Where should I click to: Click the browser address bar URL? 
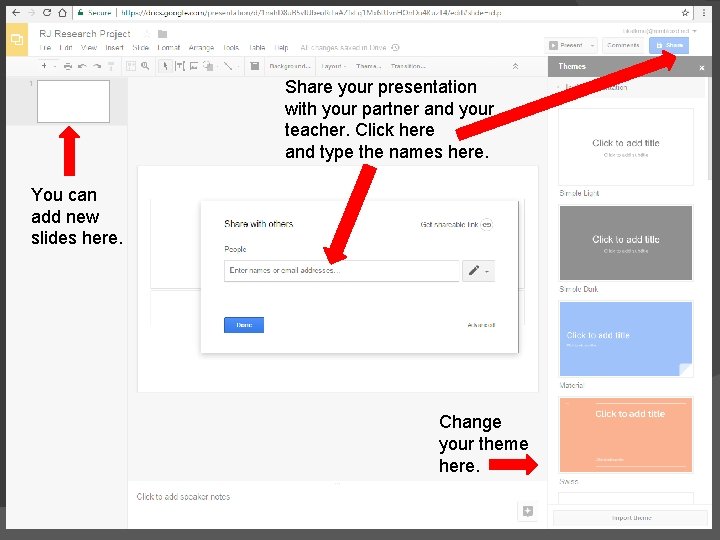tap(311, 12)
